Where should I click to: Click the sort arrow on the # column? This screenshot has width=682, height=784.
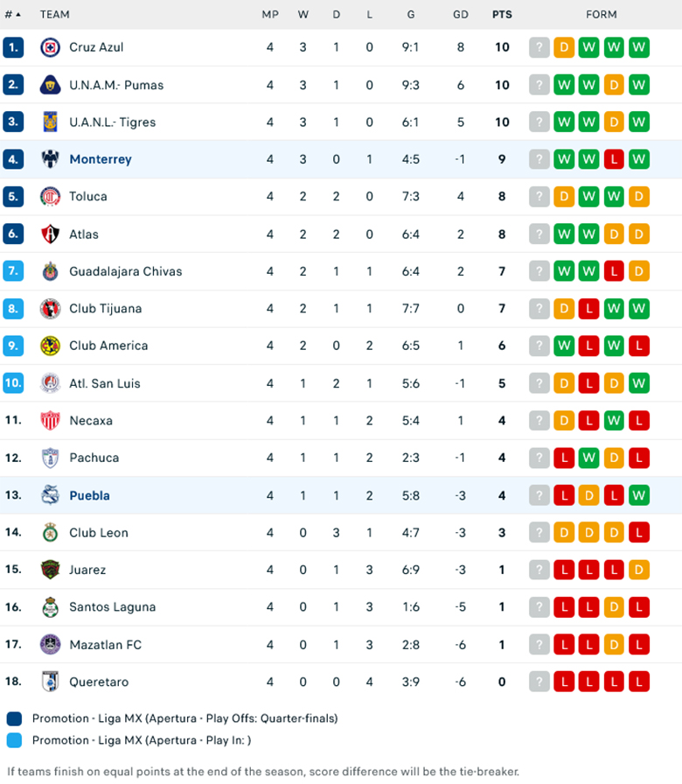click(x=19, y=14)
